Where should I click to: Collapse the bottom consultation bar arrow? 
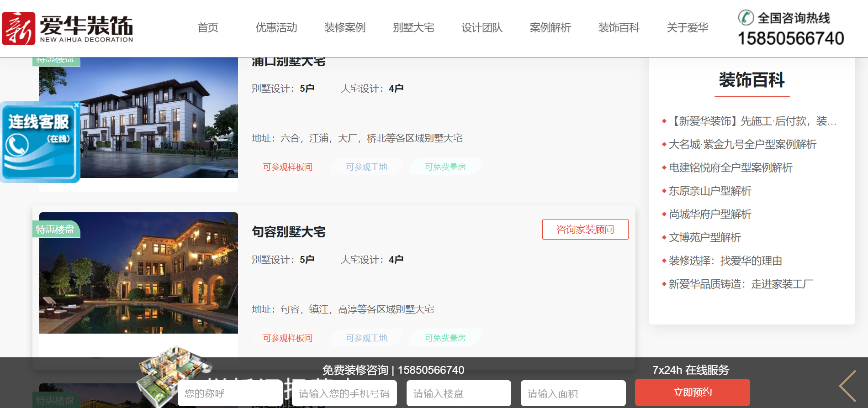tap(848, 386)
